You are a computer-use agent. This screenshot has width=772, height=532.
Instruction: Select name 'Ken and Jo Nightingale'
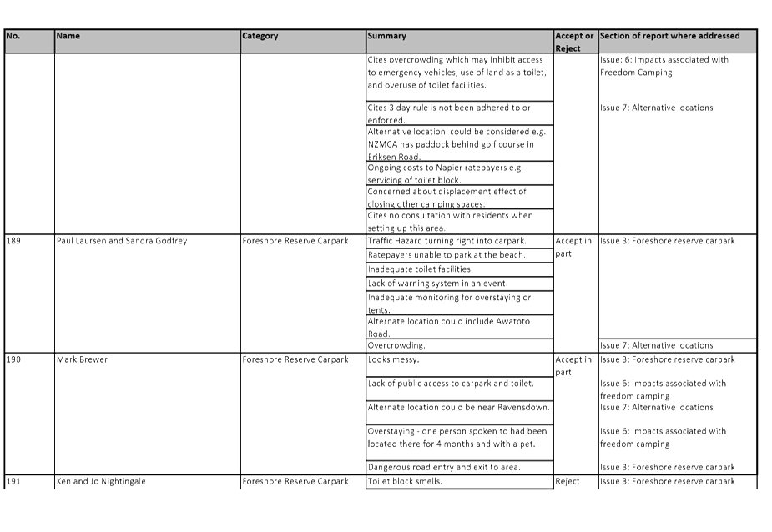pos(101,482)
